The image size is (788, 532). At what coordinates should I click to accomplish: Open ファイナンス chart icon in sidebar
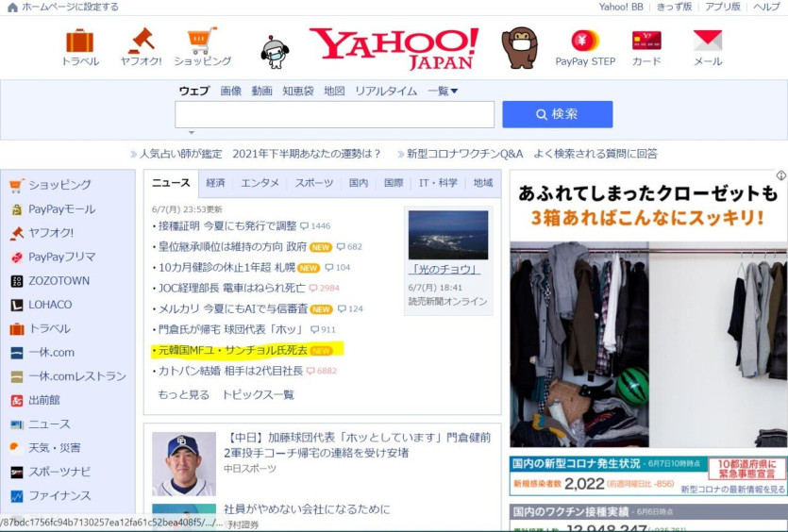tap(17, 496)
